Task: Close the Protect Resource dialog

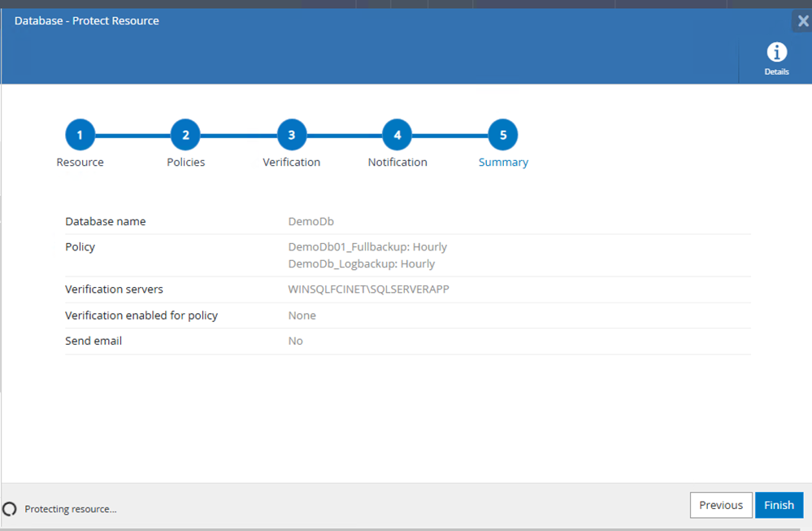Action: pos(803,21)
